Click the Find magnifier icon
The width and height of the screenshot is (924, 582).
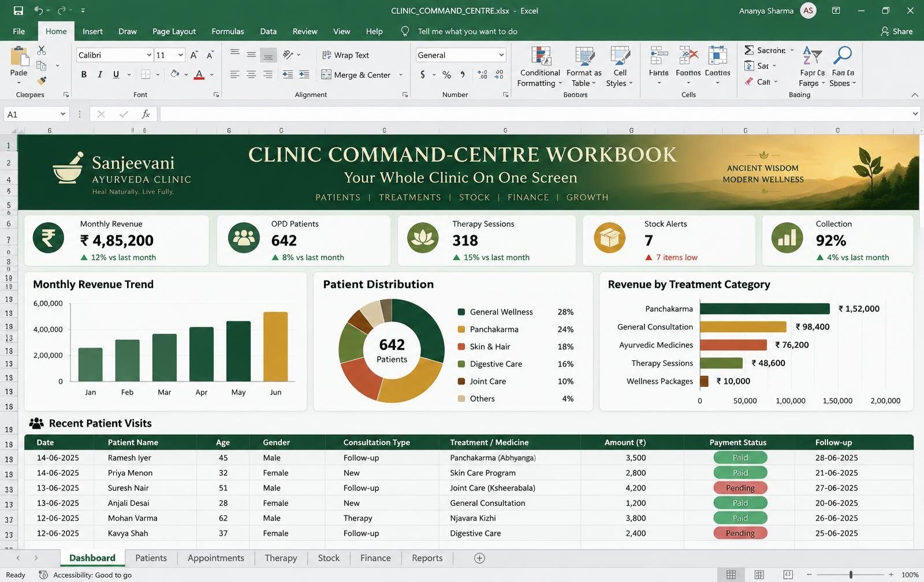843,56
